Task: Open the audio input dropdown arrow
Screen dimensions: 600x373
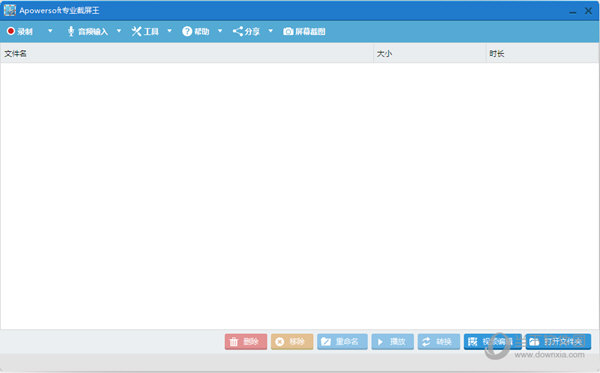Action: click(119, 31)
